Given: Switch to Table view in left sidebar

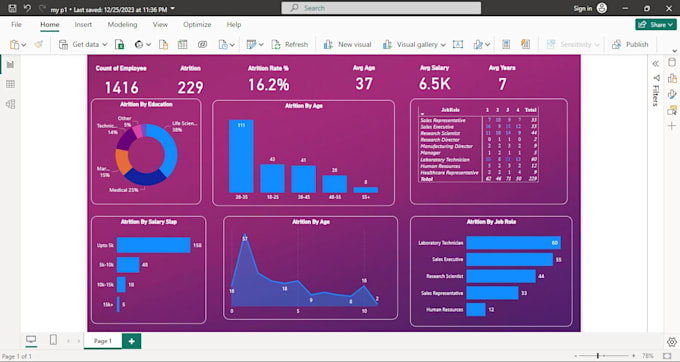Looking at the screenshot, I should point(10,84).
